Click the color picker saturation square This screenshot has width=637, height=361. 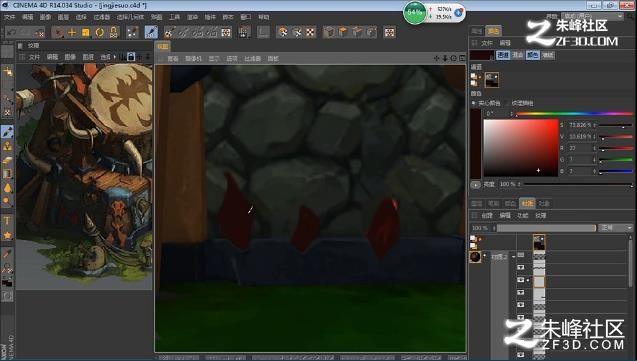coord(521,148)
